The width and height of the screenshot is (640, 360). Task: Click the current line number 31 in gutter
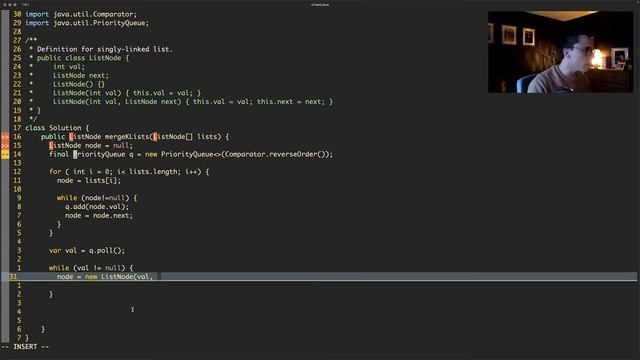[13, 277]
